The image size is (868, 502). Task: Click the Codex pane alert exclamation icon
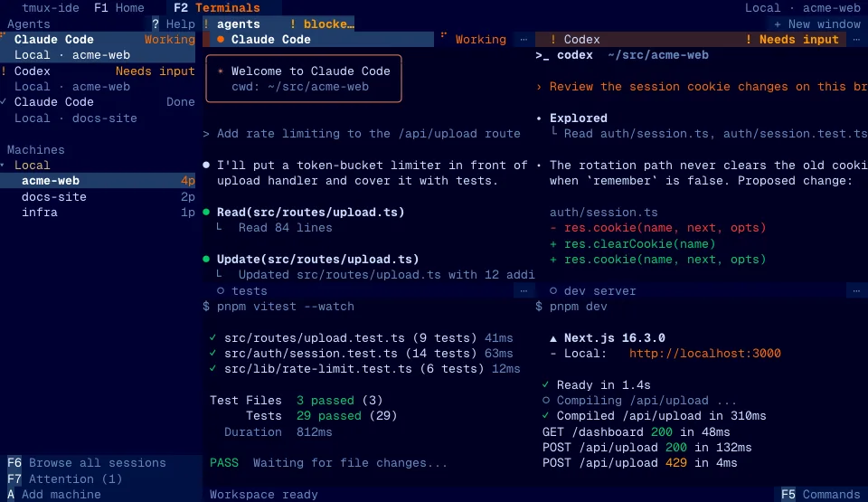pos(553,39)
